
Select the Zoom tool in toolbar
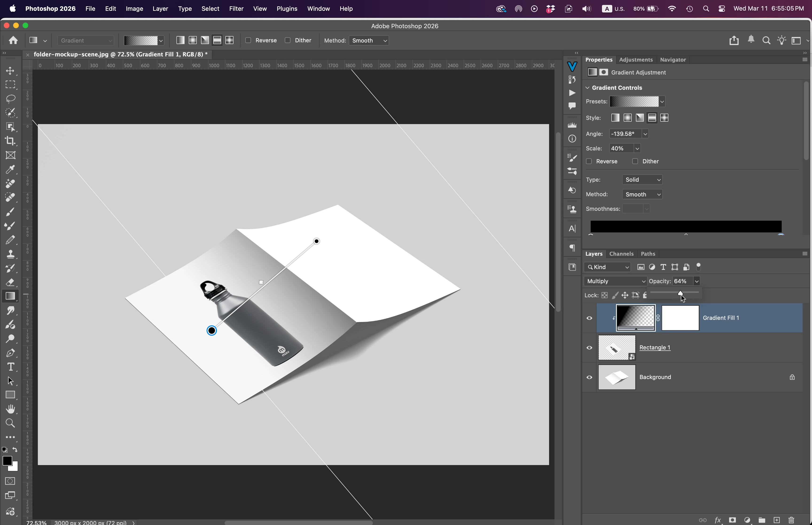(10, 423)
